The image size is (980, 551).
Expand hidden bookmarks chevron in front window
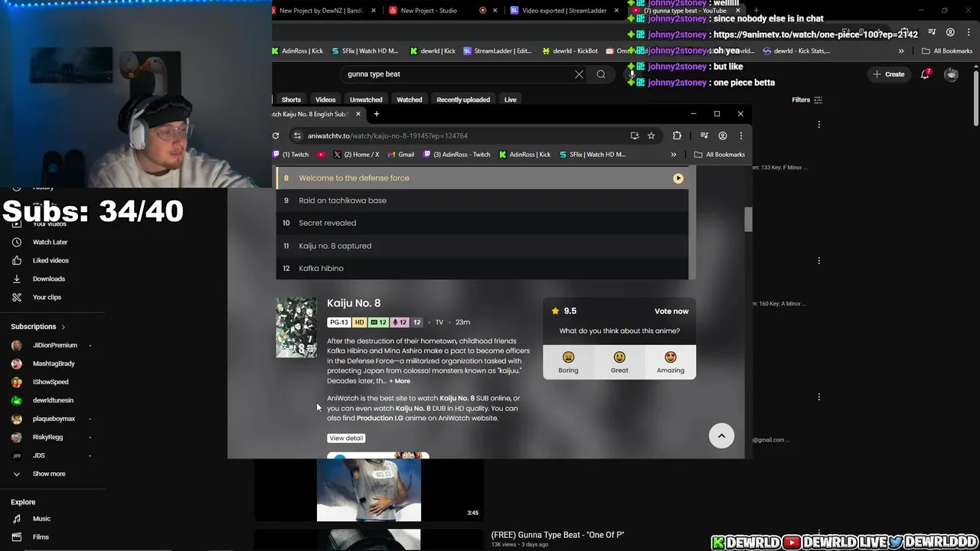(x=674, y=155)
